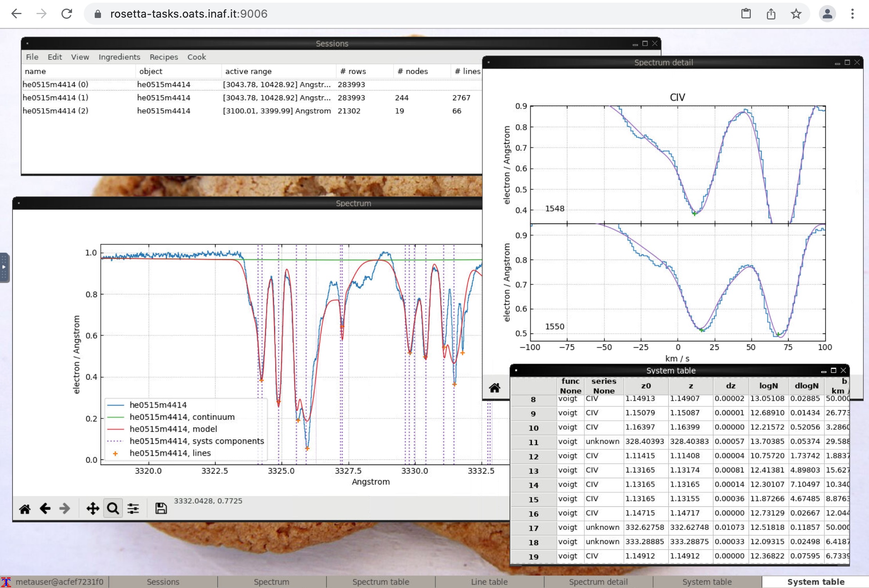Click the forward arrow in plot toolbar
This screenshot has width=869, height=588.
65,509
